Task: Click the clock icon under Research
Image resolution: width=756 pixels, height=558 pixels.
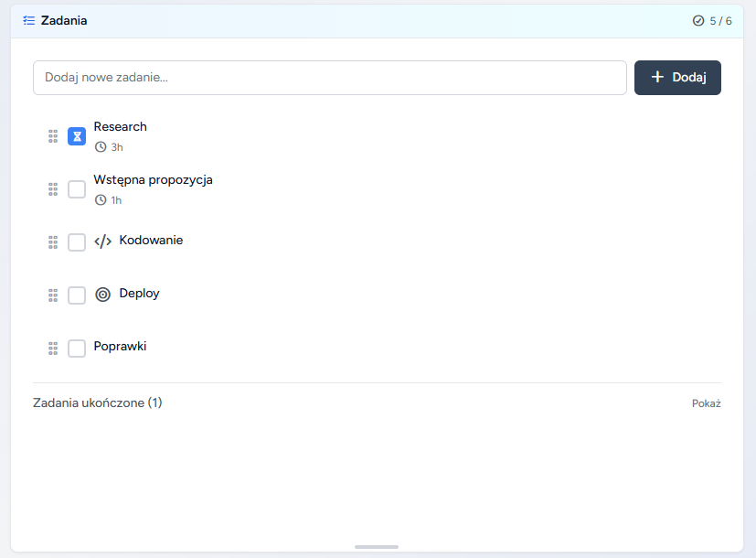Action: tap(101, 147)
